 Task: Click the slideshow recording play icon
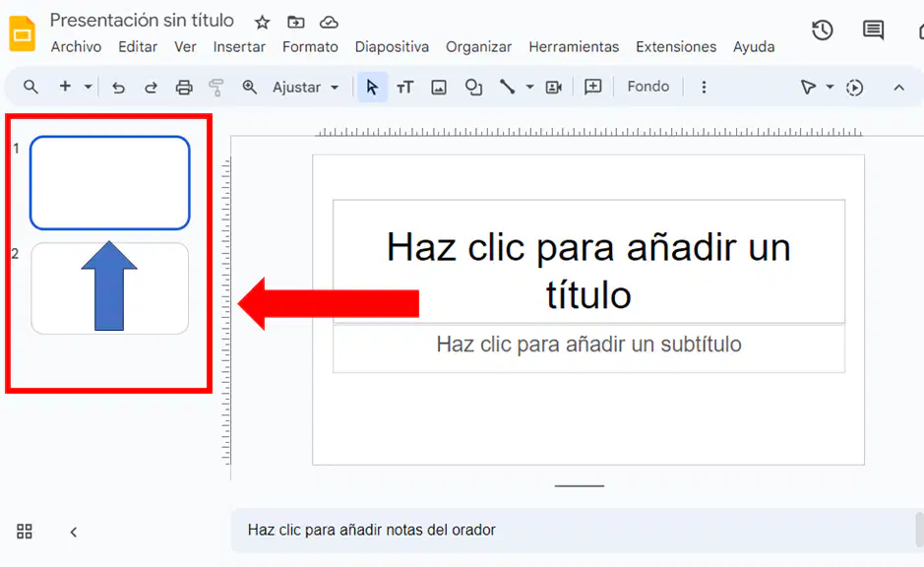click(x=854, y=88)
